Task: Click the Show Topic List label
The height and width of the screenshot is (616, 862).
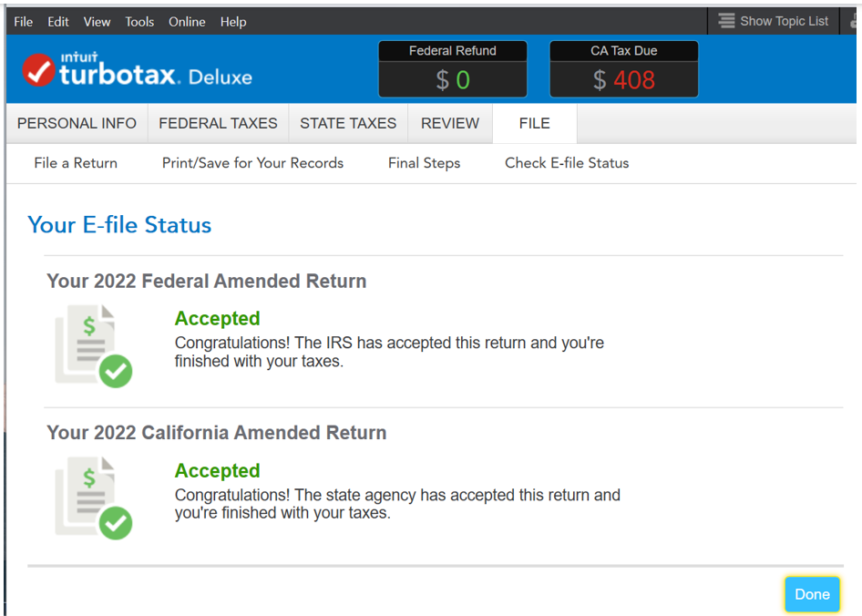Action: pos(784,21)
